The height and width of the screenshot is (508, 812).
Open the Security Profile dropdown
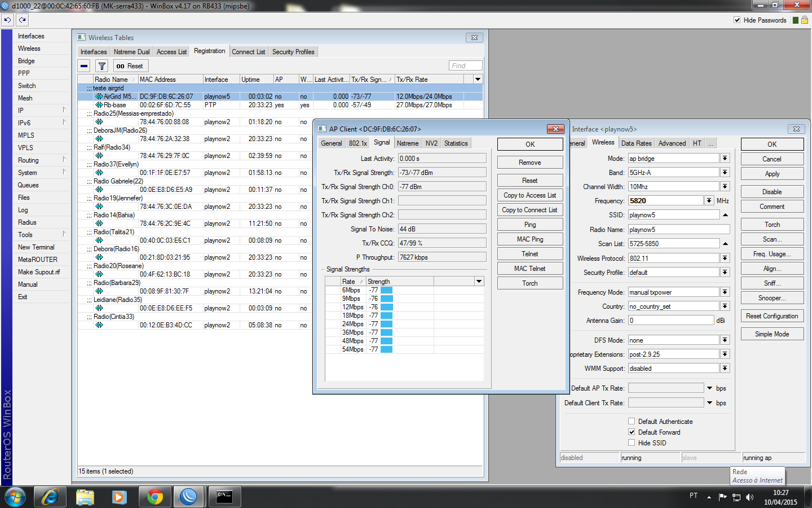coord(725,273)
